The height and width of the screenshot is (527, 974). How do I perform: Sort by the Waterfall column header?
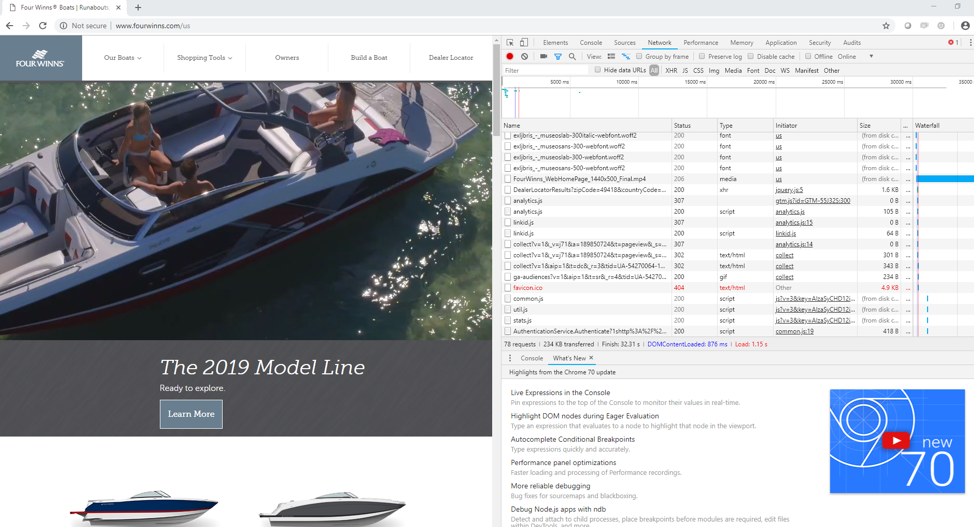[943, 126]
